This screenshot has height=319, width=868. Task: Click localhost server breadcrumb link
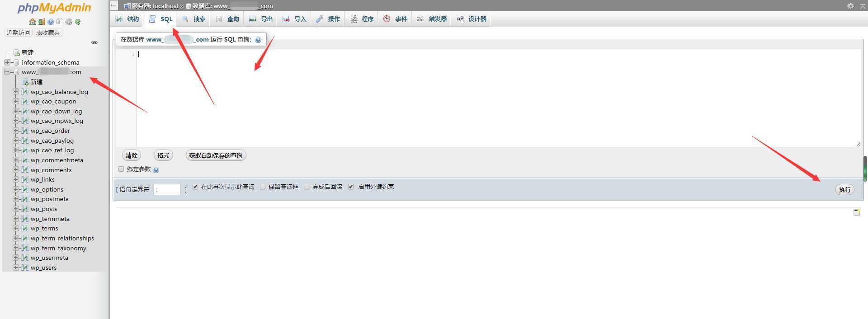[155, 6]
